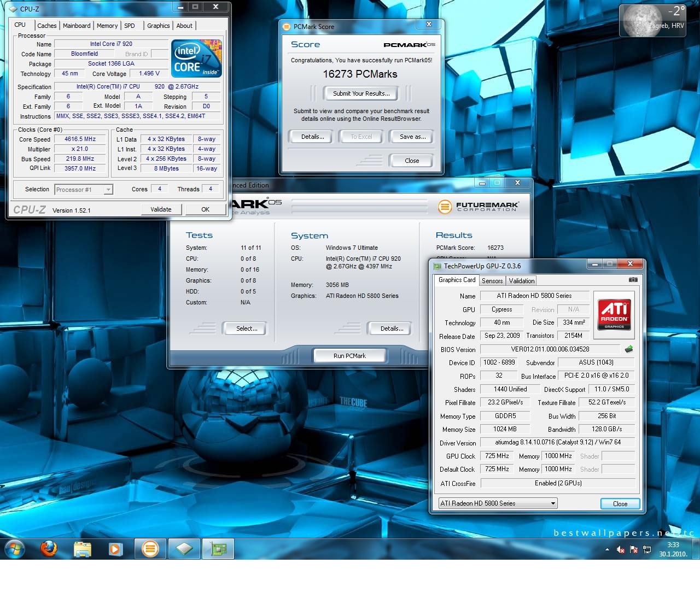
Task: Click the Intel Core i7 logo in CPU-Z
Action: click(196, 58)
